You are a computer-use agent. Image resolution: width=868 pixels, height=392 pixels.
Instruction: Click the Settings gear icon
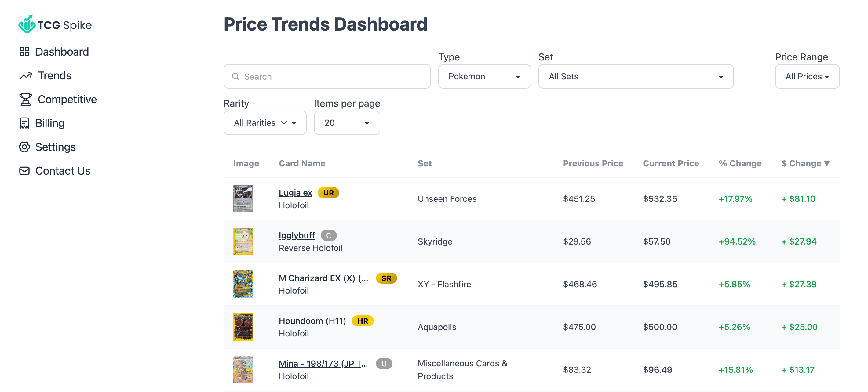click(24, 147)
